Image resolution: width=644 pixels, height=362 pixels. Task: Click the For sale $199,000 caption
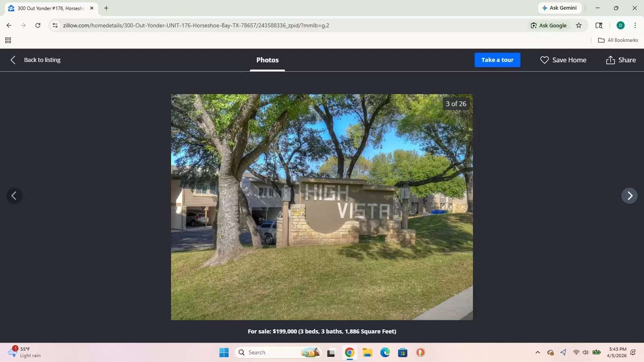[322, 331]
